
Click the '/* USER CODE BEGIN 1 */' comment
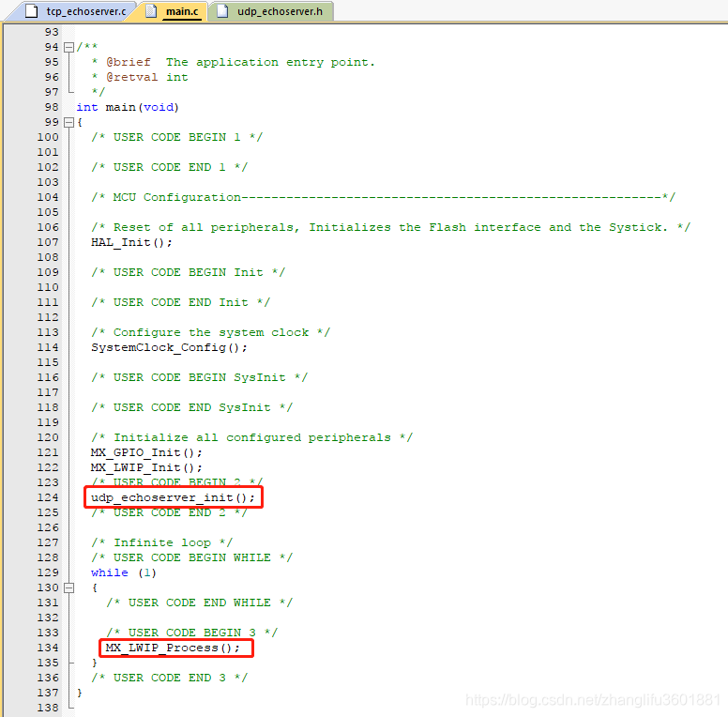[177, 137]
